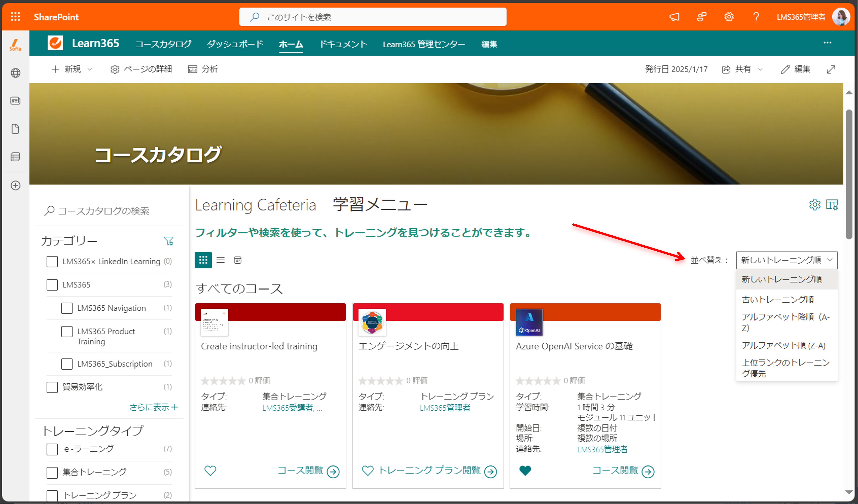Screen dimensions: 858x504
Task: Open コースカタログ navigation tab
Action: [x=164, y=44]
